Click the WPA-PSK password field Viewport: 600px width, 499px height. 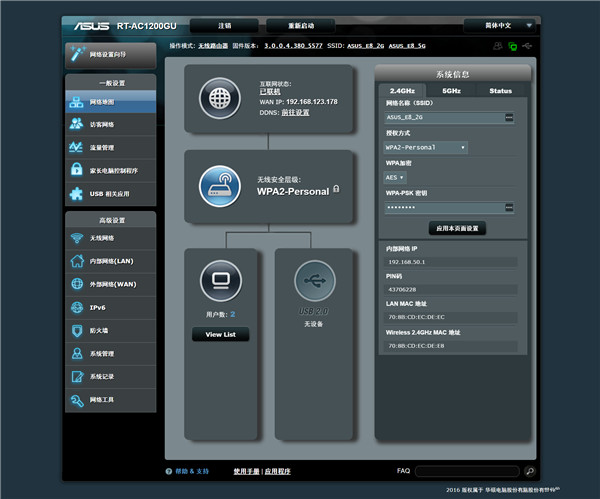(449, 207)
